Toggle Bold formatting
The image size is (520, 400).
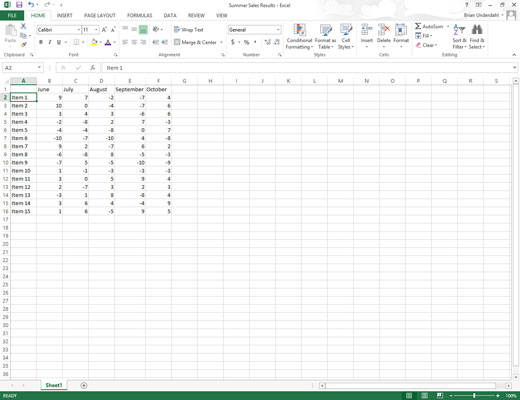(41, 42)
